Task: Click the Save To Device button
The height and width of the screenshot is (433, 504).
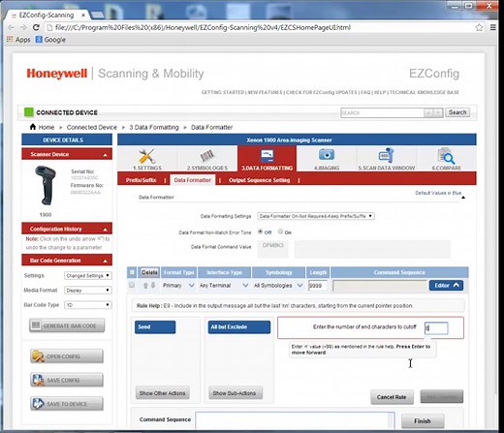Action: pyautogui.click(x=67, y=404)
